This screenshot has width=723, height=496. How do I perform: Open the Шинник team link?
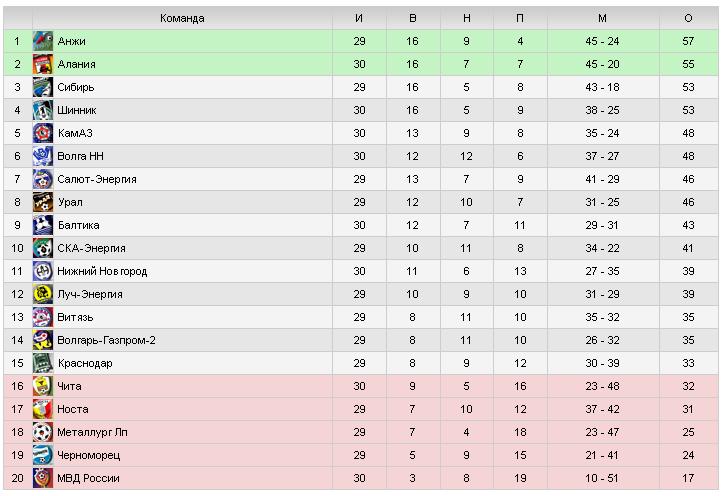click(77, 110)
